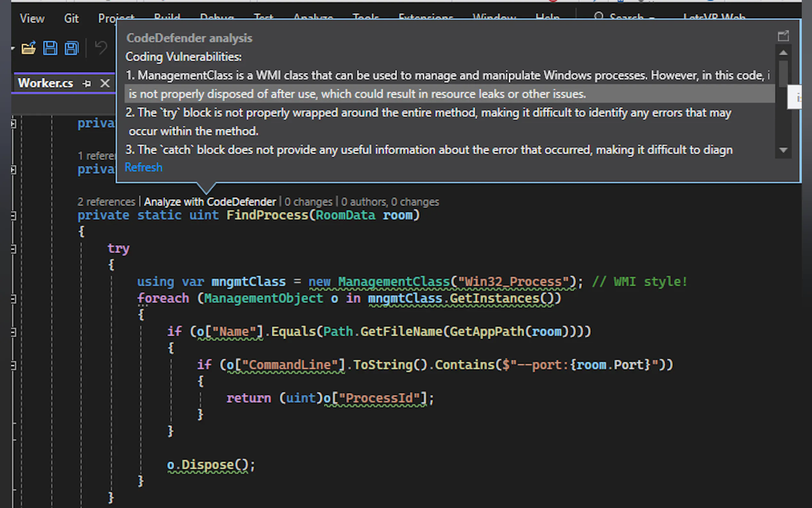Collapse the Name Equals if block
The width and height of the screenshot is (812, 508).
(13, 332)
